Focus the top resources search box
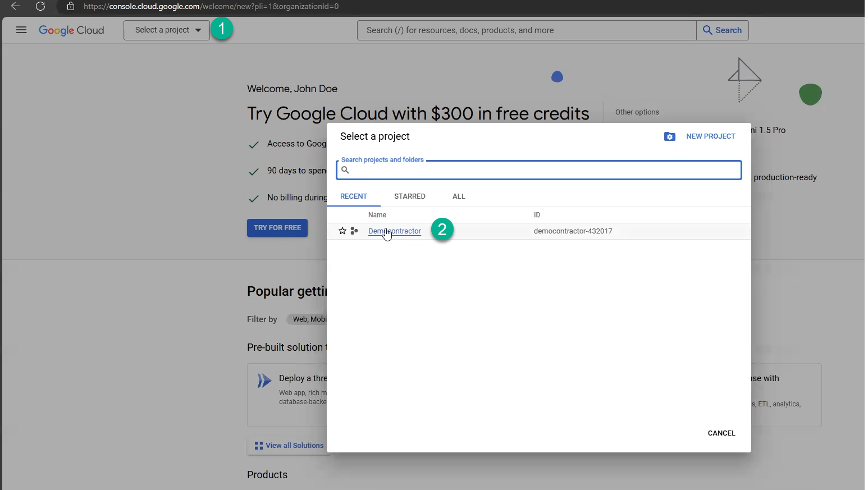868x490 pixels. point(527,30)
